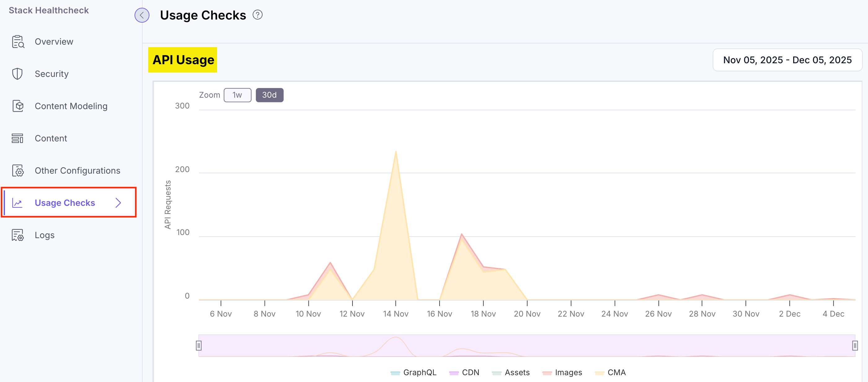
Task: Open Content Modeling via its cube icon
Action: [18, 106]
